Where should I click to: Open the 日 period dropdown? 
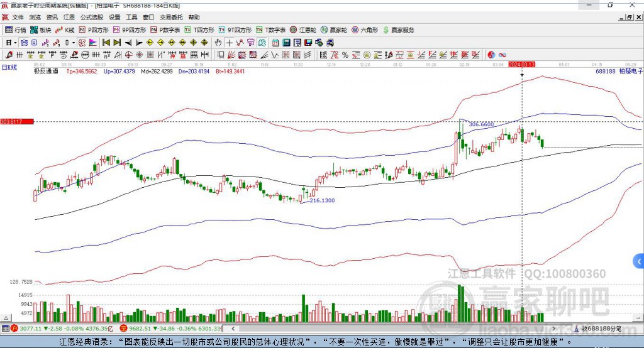11,43
